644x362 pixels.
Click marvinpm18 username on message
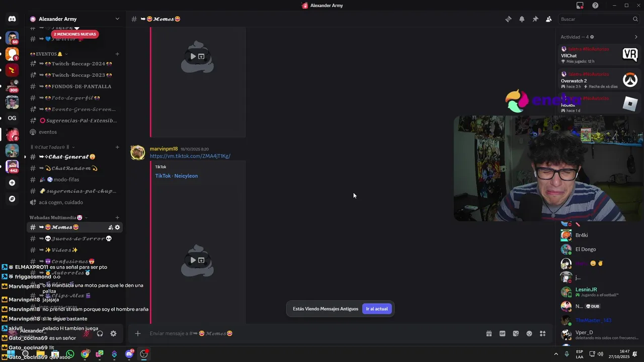[164, 149]
